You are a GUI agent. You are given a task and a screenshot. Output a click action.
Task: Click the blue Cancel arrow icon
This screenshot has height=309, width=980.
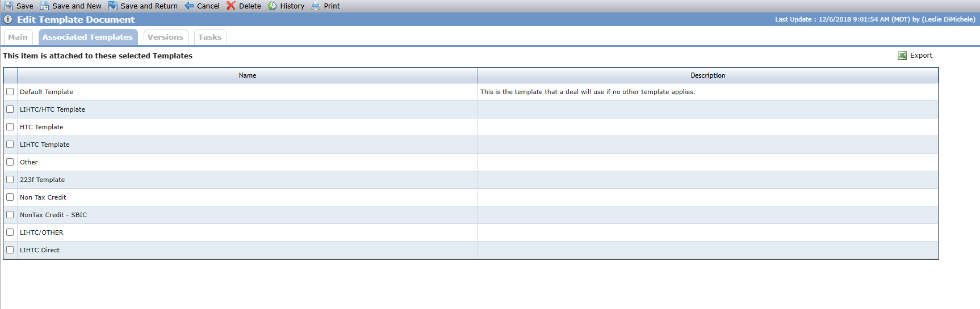189,6
